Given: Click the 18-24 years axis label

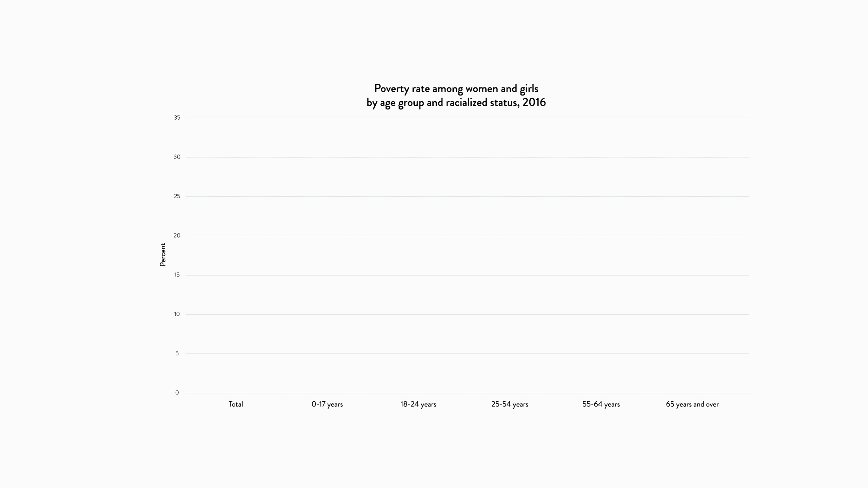Looking at the screenshot, I should point(418,404).
